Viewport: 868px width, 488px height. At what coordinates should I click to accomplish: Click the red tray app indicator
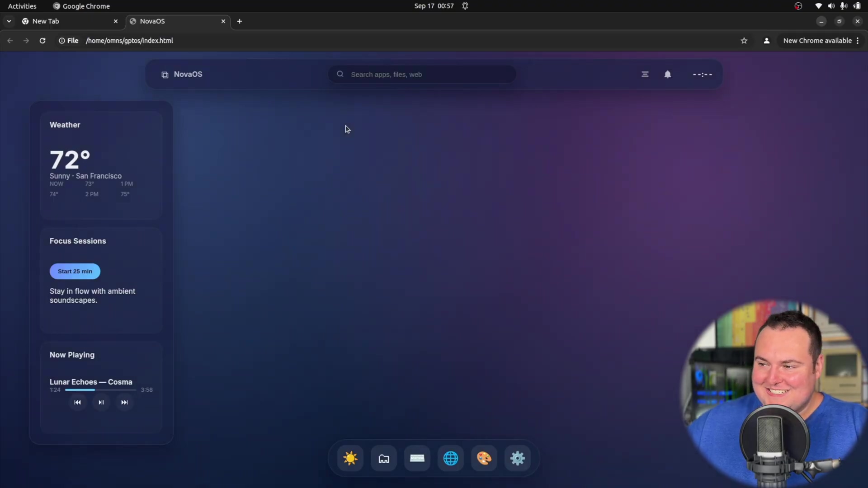(798, 6)
